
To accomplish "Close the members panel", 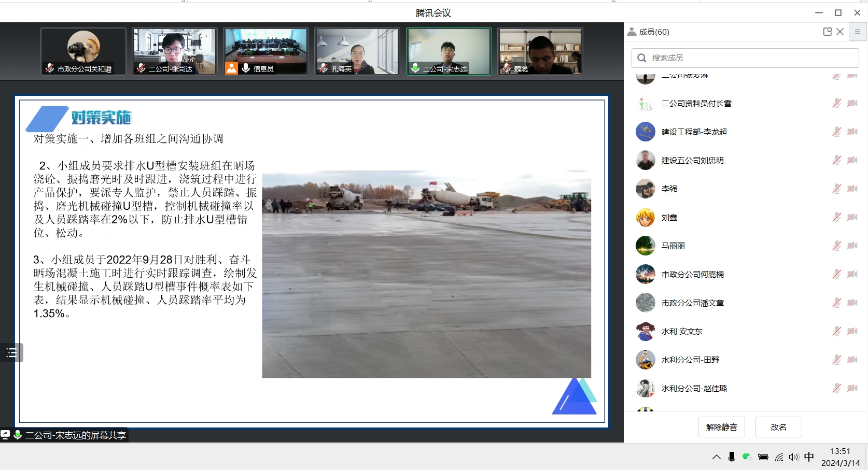I will pyautogui.click(x=840, y=32).
